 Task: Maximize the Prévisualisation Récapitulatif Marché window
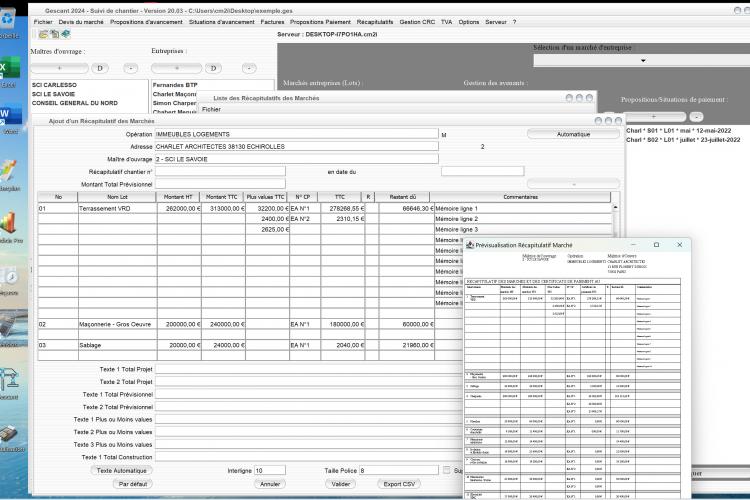(x=656, y=244)
